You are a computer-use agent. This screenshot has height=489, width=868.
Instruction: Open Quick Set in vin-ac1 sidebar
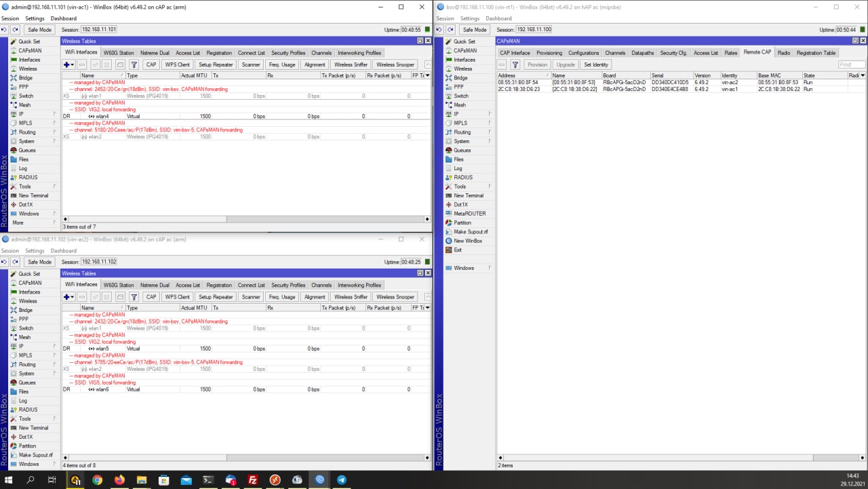[x=29, y=41]
